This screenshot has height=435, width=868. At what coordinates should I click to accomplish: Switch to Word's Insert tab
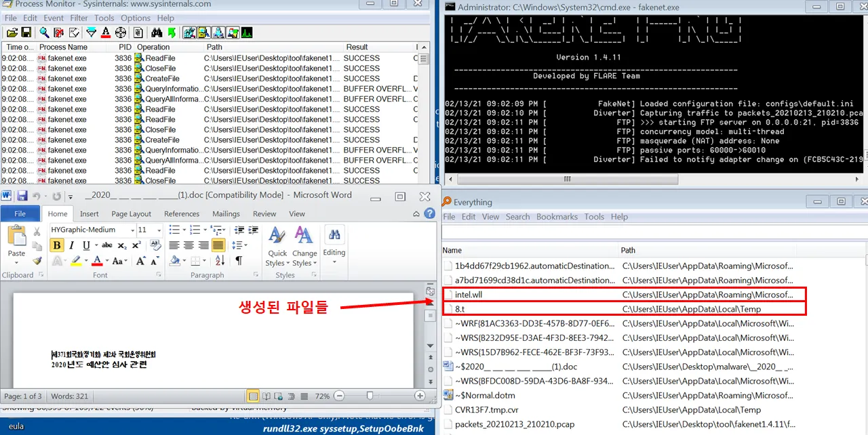(90, 213)
